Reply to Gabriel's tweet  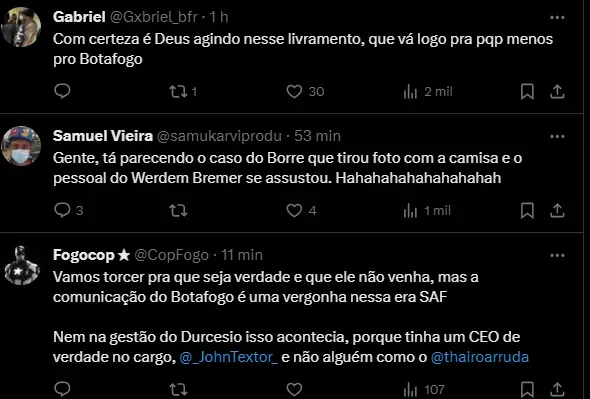coord(62,91)
